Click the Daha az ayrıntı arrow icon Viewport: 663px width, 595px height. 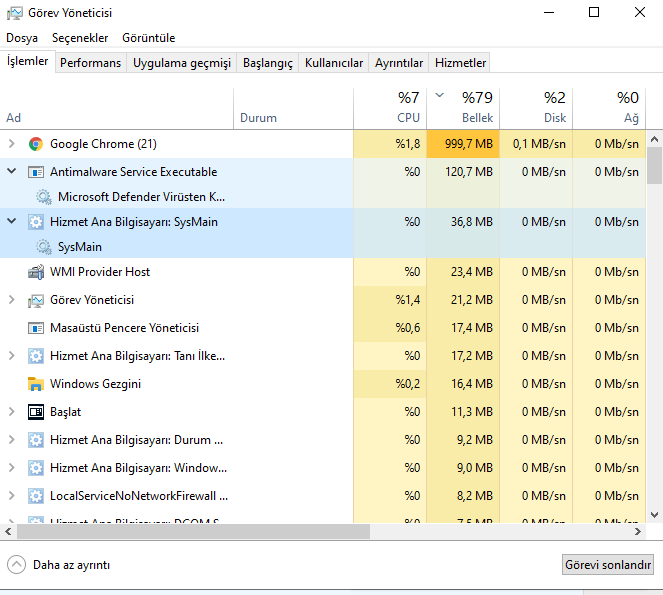coord(16,565)
